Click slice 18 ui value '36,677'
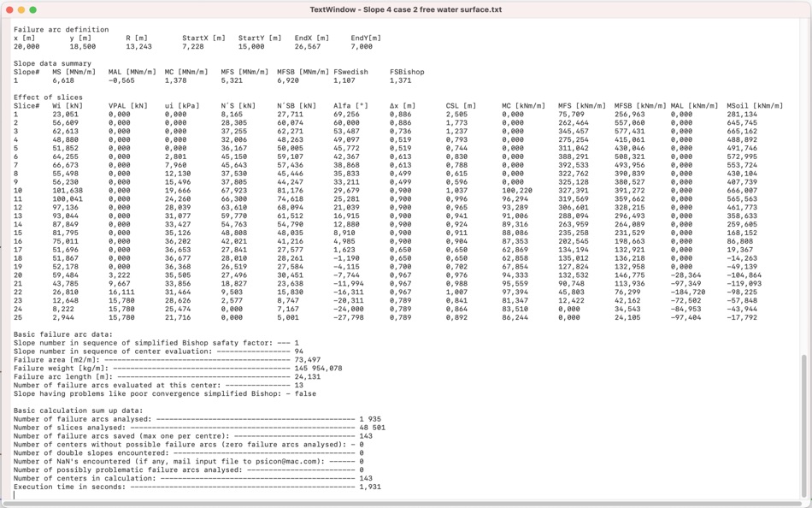The width and height of the screenshot is (812, 508). coord(178,258)
